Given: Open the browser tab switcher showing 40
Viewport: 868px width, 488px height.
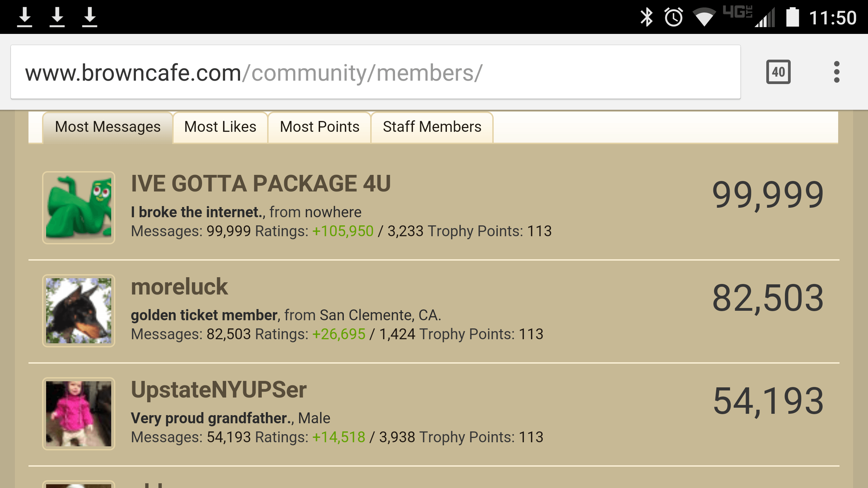Looking at the screenshot, I should point(778,72).
